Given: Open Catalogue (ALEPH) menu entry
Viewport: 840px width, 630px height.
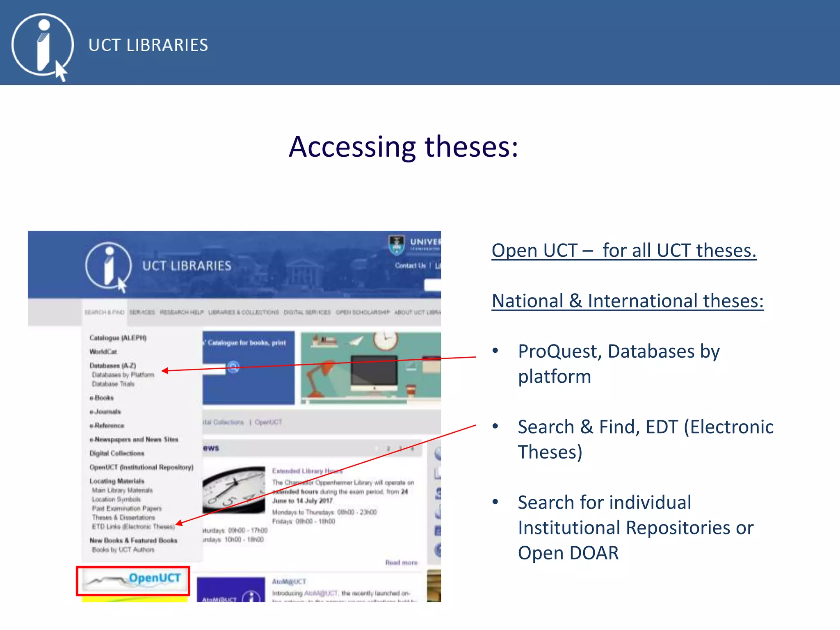Looking at the screenshot, I should tap(118, 338).
